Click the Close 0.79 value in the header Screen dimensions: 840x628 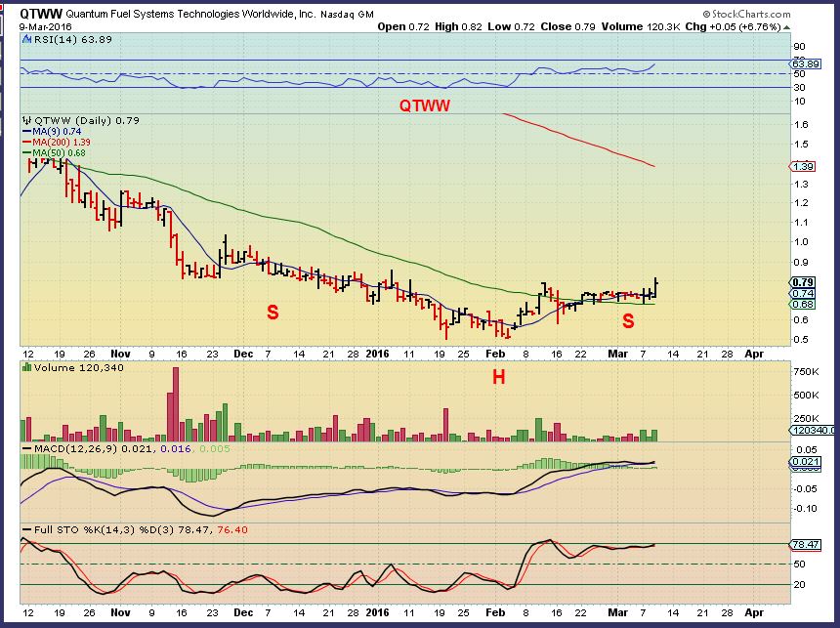567,26
